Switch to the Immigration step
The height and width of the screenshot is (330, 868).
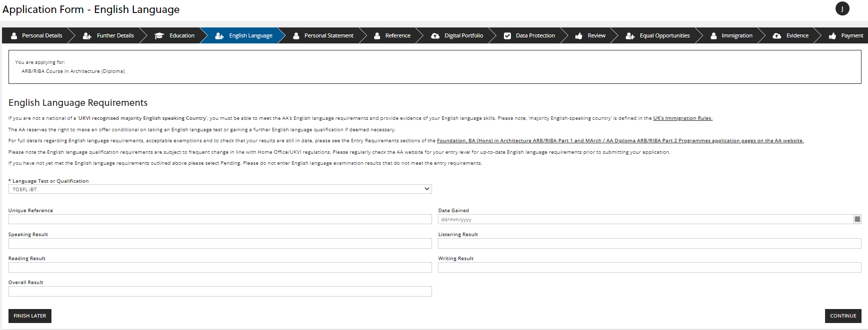[x=737, y=36]
